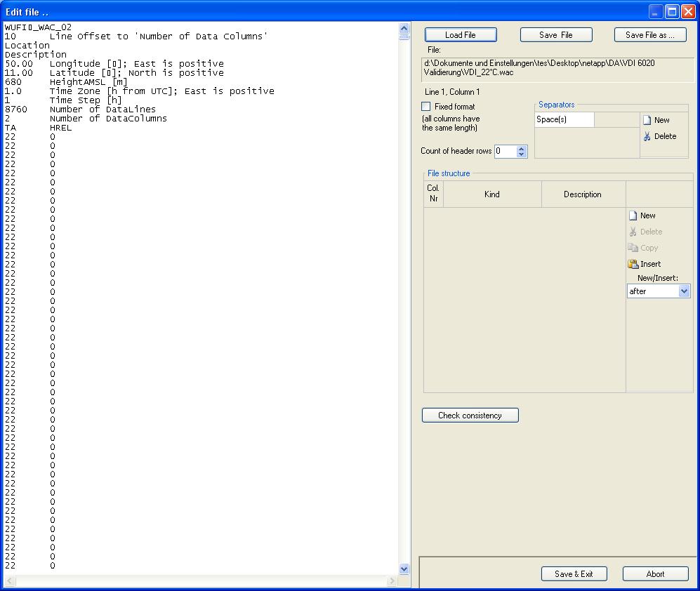Maximize the Edit file window
This screenshot has height=591, width=700.
click(672, 12)
